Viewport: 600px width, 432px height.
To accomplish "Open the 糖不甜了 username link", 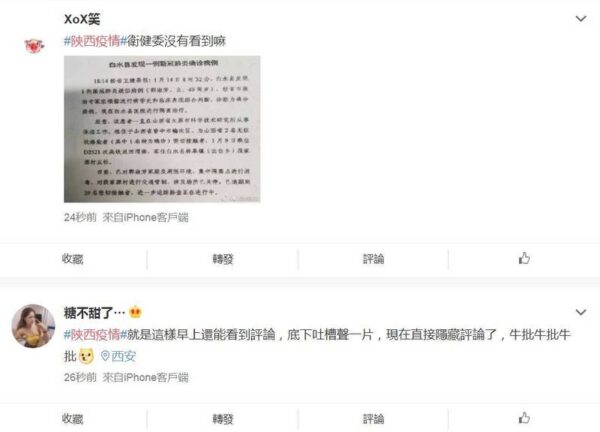I will pos(95,313).
